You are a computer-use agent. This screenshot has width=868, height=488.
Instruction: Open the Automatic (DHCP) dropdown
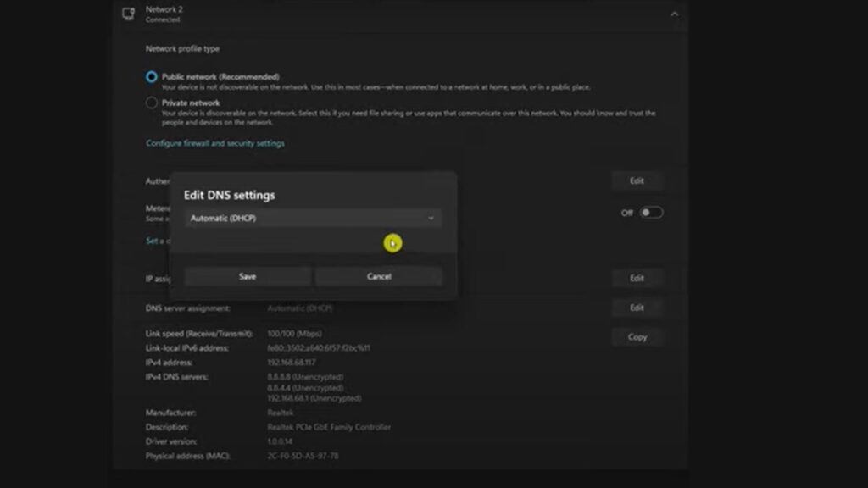pyautogui.click(x=313, y=219)
